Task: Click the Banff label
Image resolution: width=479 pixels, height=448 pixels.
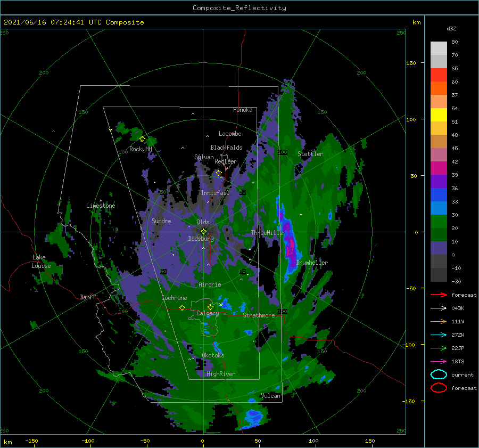Action: click(88, 297)
